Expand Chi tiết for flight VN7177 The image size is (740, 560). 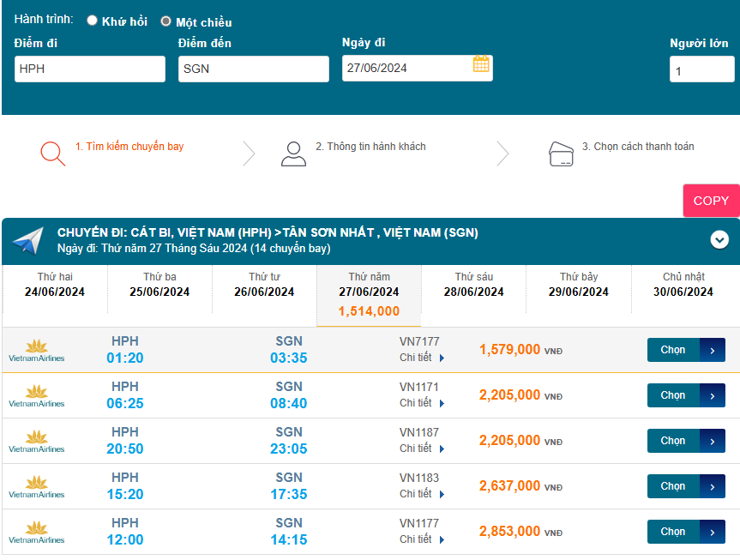(422, 358)
